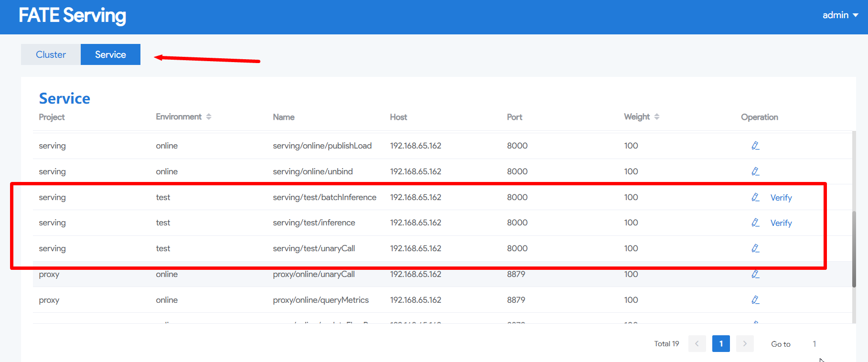This screenshot has height=362, width=868.
Task: Click the Operation column header
Action: (x=760, y=117)
